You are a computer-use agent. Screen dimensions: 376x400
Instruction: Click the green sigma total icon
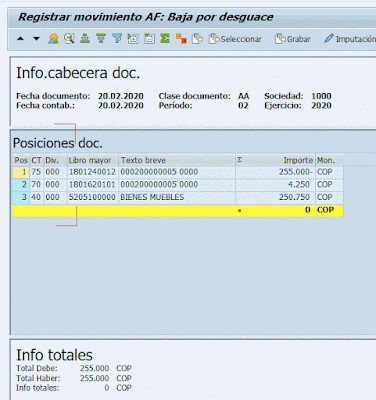point(165,39)
